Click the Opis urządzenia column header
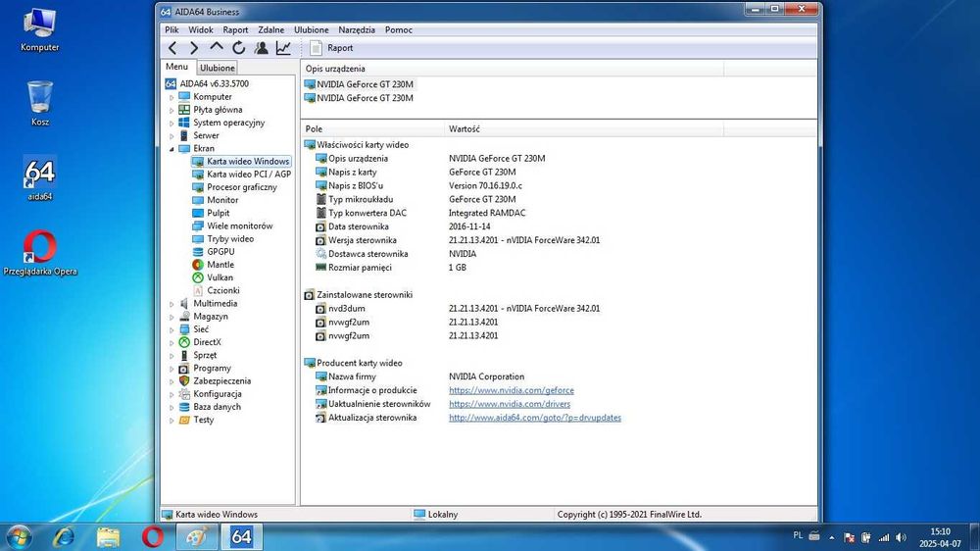 pyautogui.click(x=513, y=69)
